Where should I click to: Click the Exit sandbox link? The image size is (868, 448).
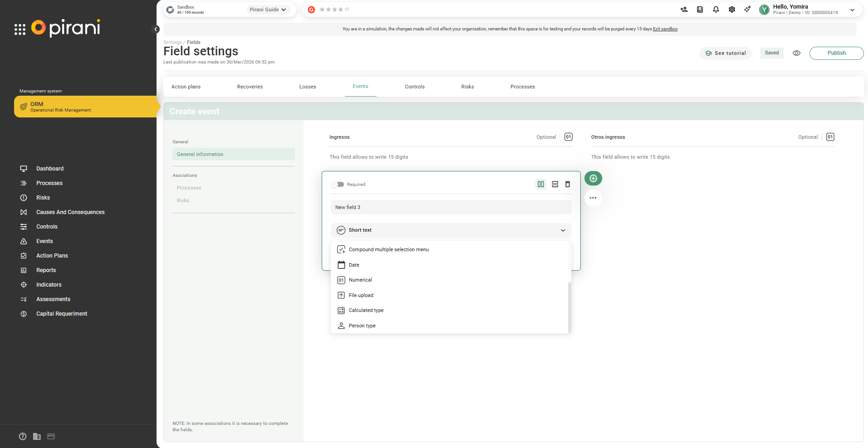pos(665,29)
